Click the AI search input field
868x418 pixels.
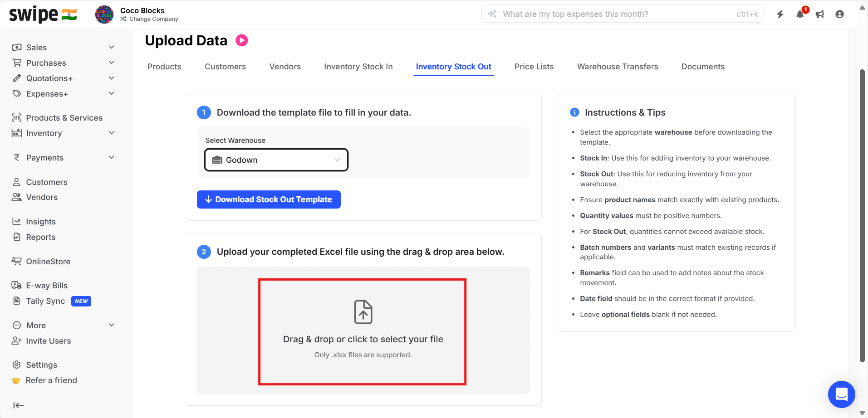[617, 14]
